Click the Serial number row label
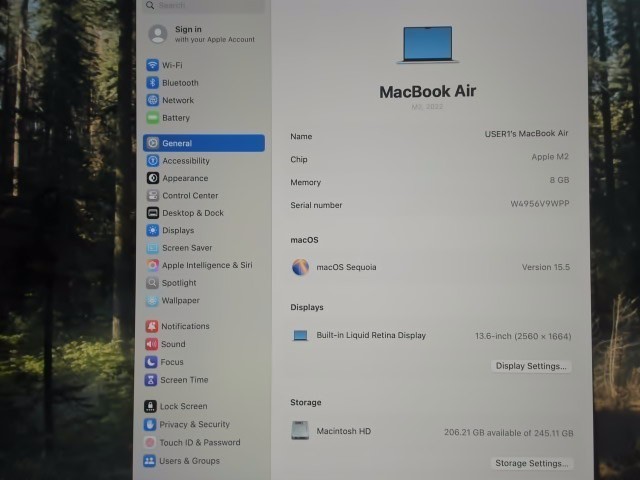Screen dimensions: 640x480 316,205
